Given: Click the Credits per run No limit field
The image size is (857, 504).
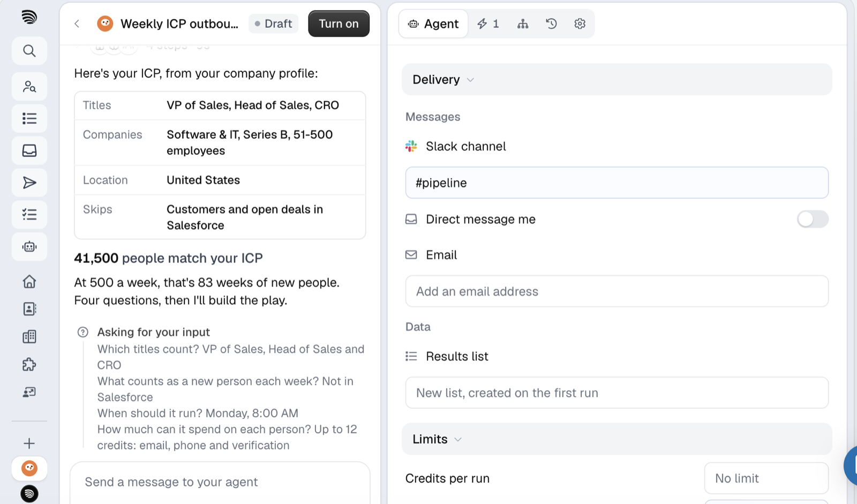Looking at the screenshot, I should click(x=766, y=478).
